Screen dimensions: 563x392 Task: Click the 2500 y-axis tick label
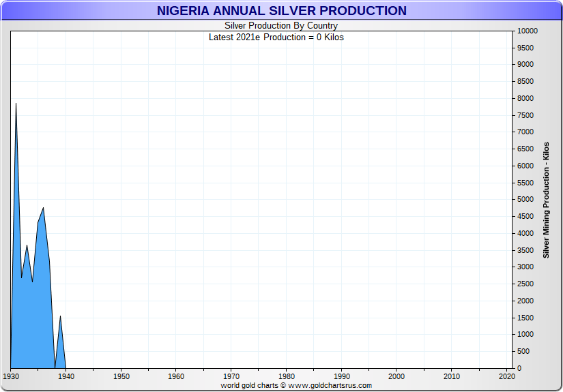point(526,284)
